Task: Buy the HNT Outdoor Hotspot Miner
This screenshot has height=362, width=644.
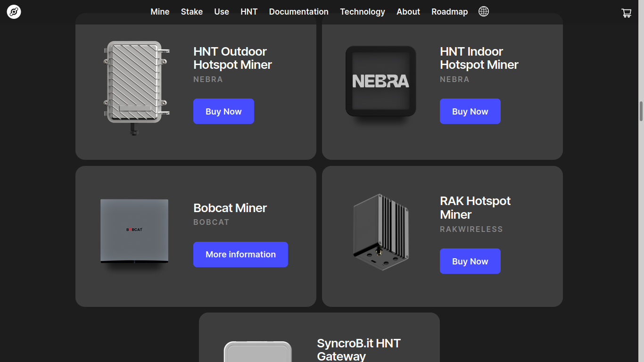Action: 223,111
